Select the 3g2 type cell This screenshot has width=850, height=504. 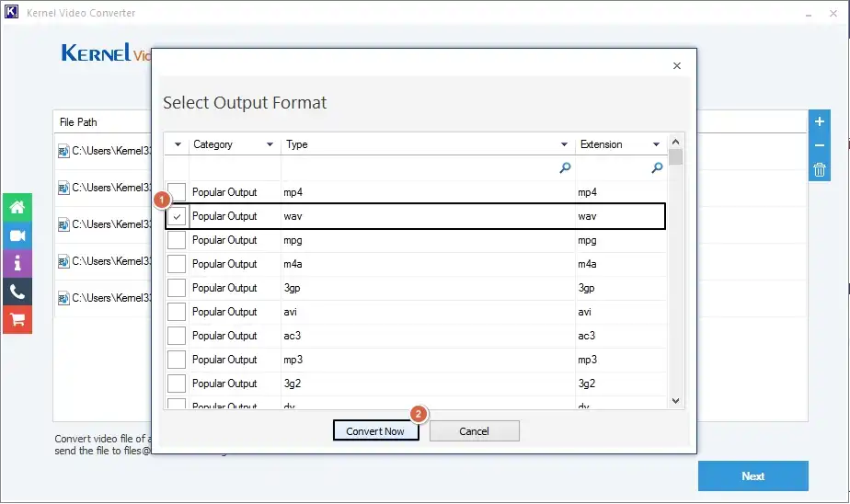point(428,384)
